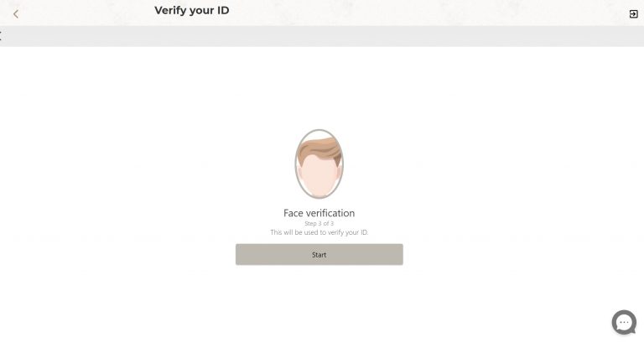Click the cut-off mark at the left edge

pyautogui.click(x=1, y=36)
